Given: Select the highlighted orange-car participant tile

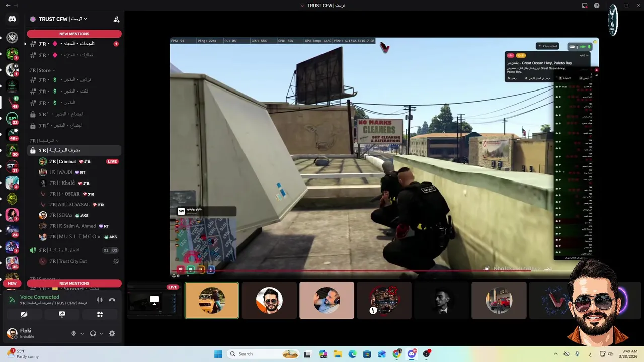Looking at the screenshot, I should [x=212, y=300].
